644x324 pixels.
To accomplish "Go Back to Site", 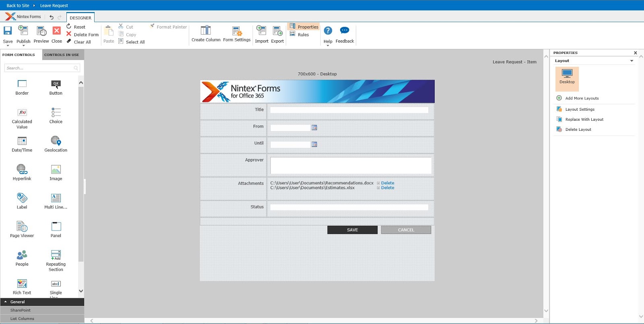I will pyautogui.click(x=18, y=6).
